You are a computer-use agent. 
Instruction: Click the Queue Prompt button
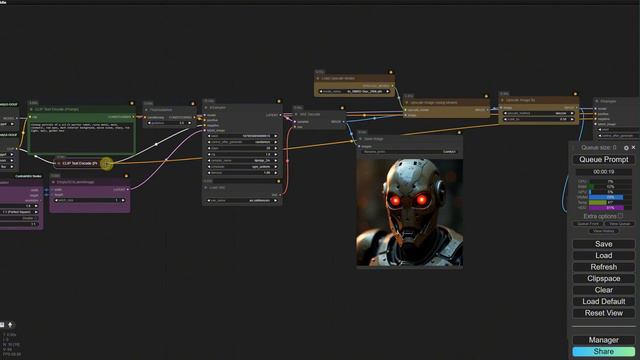pyautogui.click(x=604, y=160)
